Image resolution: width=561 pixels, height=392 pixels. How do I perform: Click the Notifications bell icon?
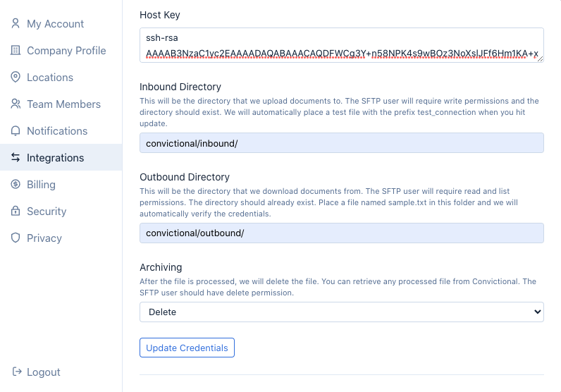click(x=16, y=130)
